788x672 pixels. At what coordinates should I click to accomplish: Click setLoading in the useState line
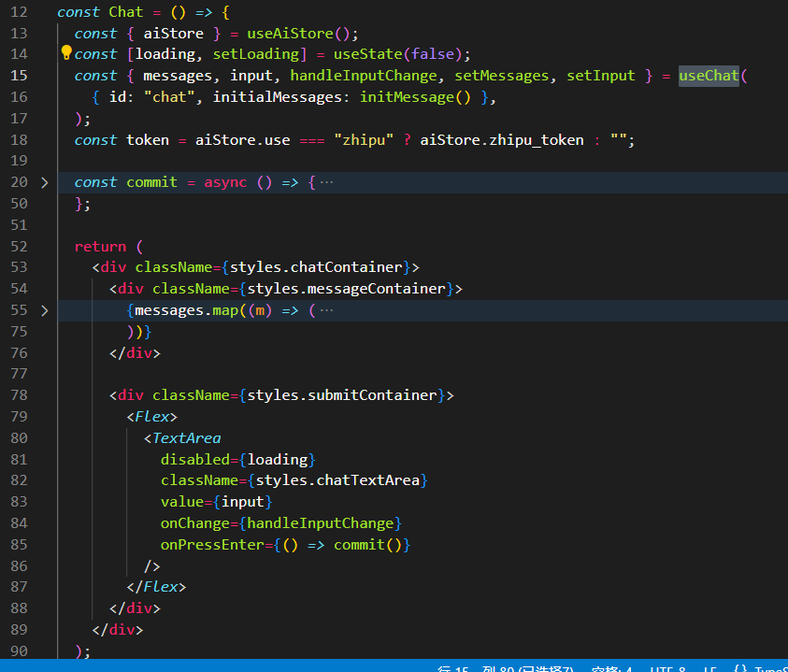[256, 54]
